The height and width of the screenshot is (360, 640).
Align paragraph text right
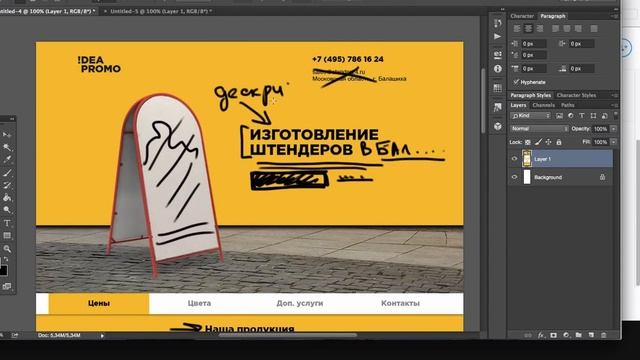(540, 29)
